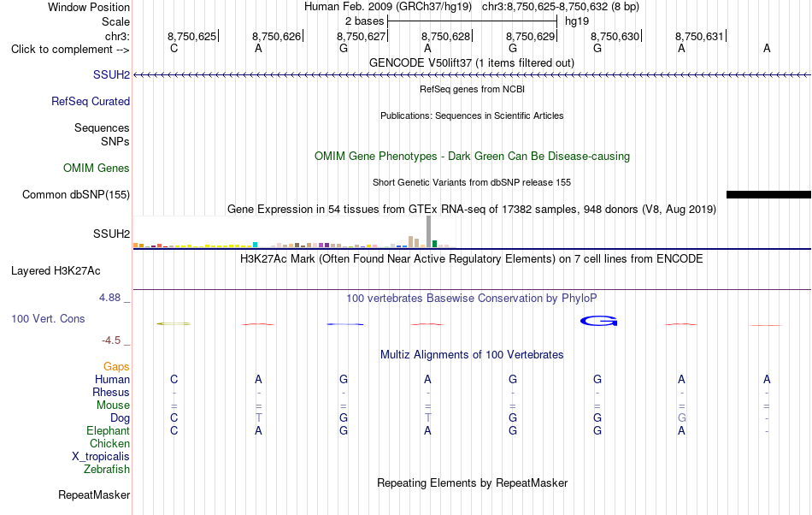The width and height of the screenshot is (812, 515).
Task: Click the SSUH2 GENCODE track label
Action: [x=111, y=74]
